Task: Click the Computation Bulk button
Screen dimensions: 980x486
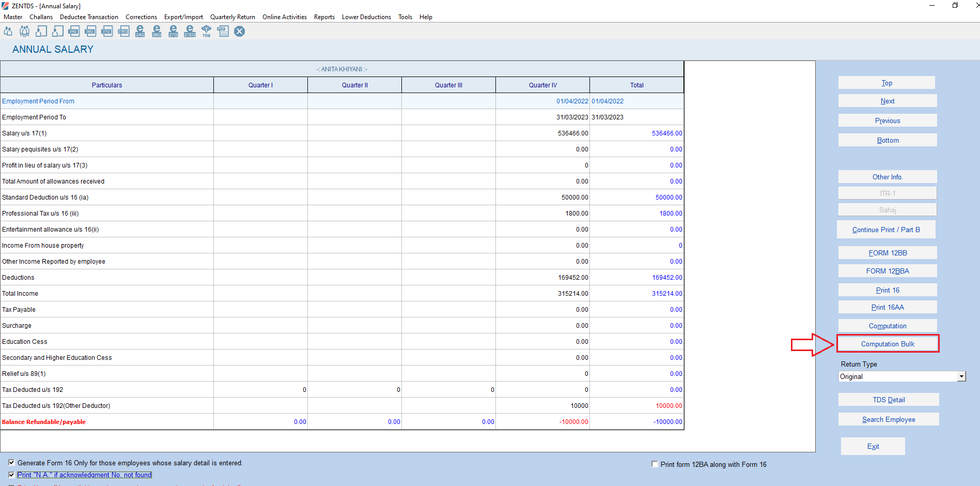Action: click(x=887, y=344)
